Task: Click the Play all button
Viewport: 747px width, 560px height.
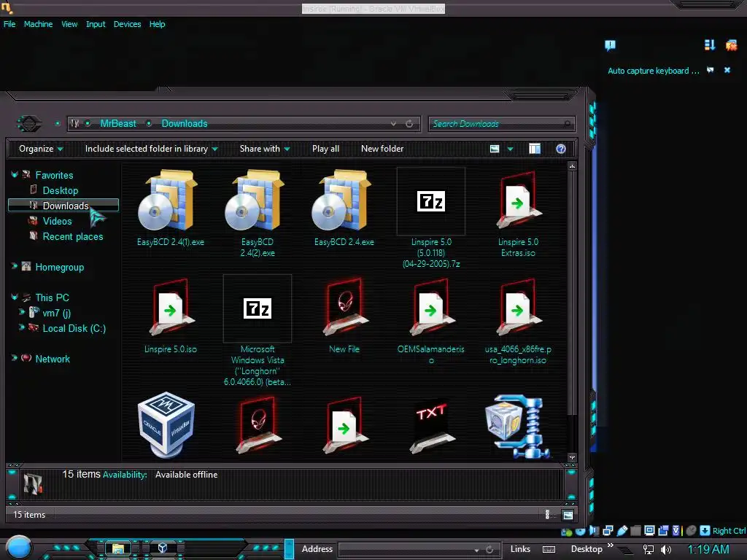Action: (x=326, y=149)
